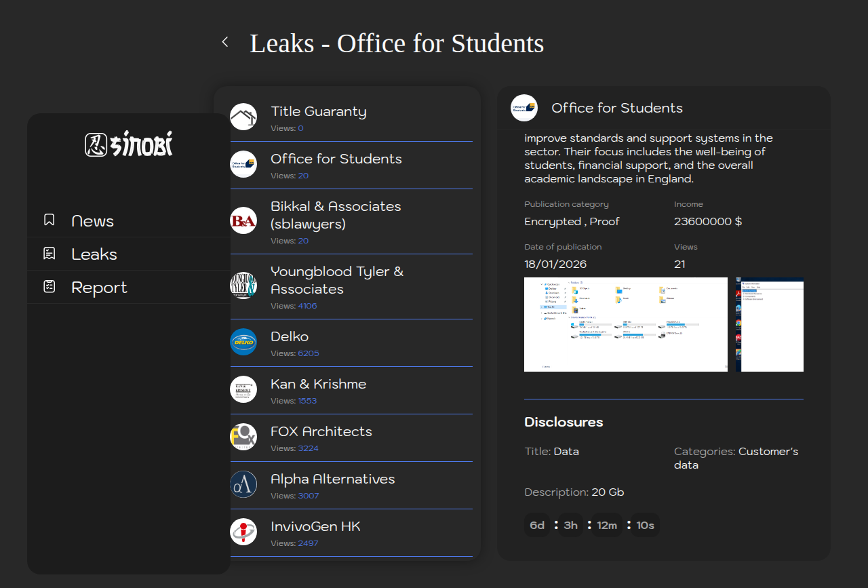Image resolution: width=868 pixels, height=588 pixels.
Task: Open the Report menu item
Action: pos(99,288)
